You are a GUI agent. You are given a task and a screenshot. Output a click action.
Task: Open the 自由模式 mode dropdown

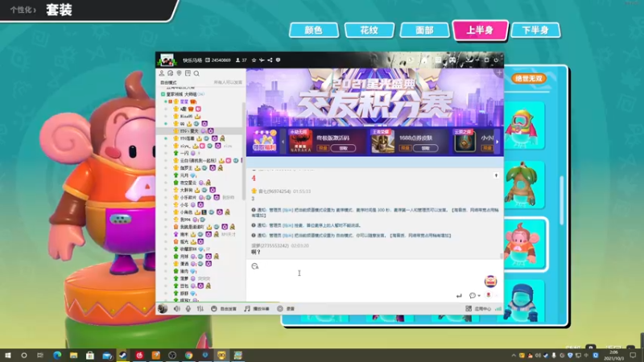(x=168, y=83)
